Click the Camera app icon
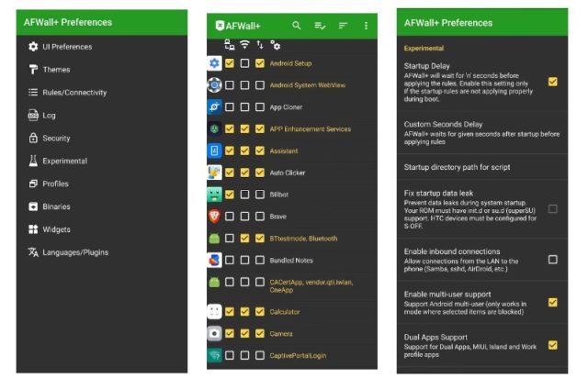588x390 pixels. 214,333
